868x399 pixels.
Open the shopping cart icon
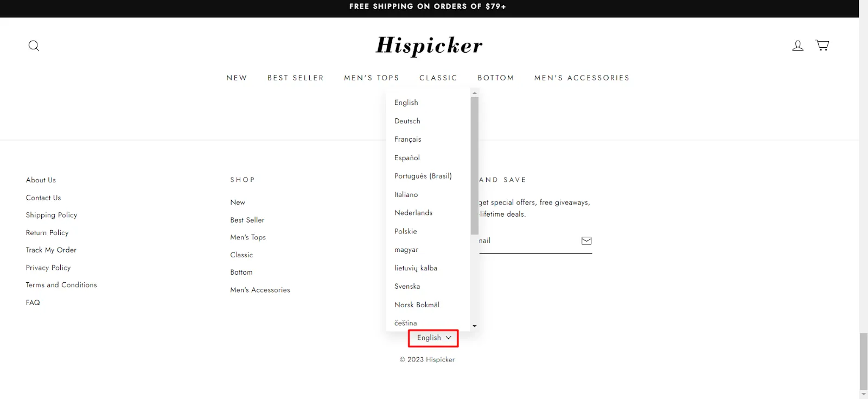point(822,45)
